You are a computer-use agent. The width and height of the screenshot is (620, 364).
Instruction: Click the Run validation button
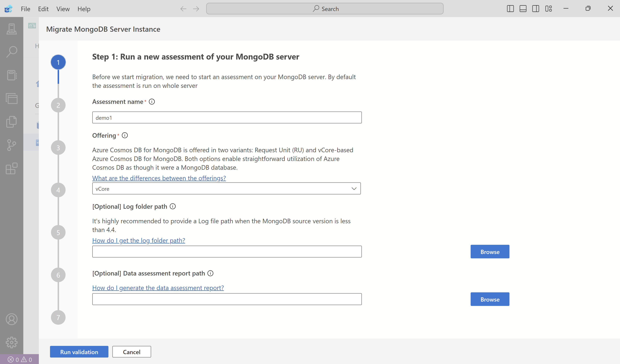tap(79, 352)
